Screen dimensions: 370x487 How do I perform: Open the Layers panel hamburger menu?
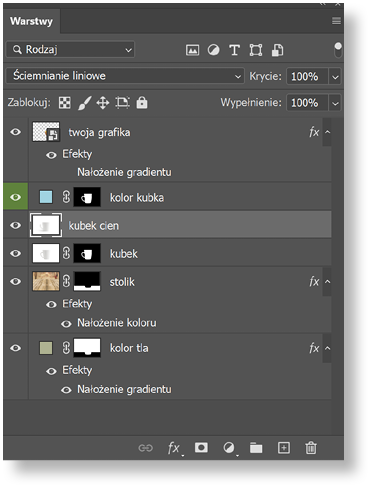click(x=336, y=21)
